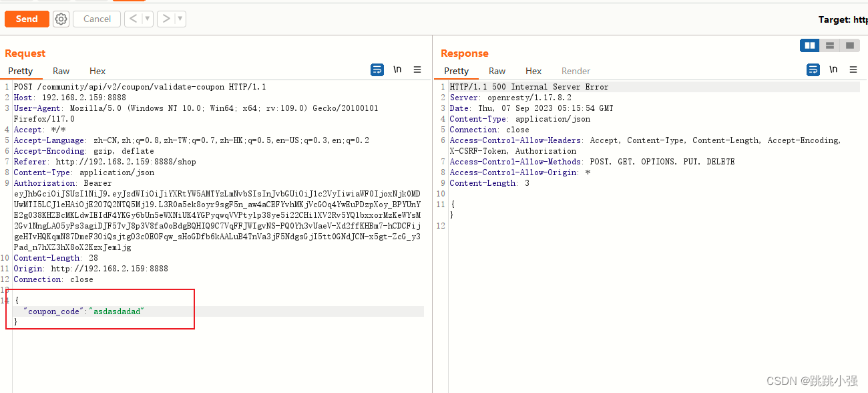Click the Content-Length: 3 response line

[489, 183]
